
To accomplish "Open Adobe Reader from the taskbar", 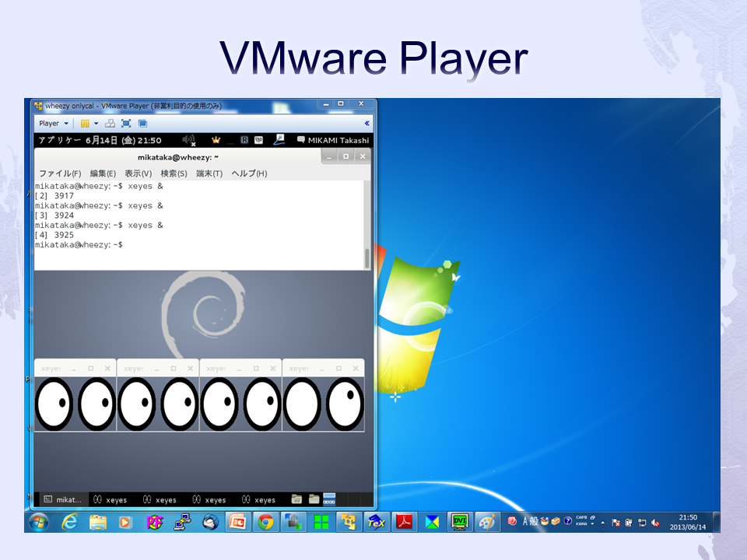I will (x=405, y=523).
